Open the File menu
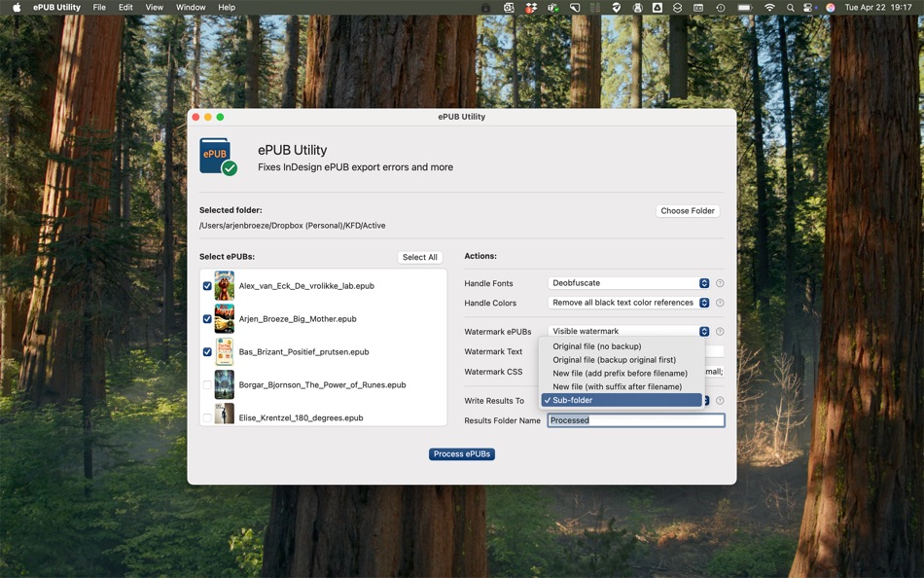Screen dimensions: 924x578 point(99,7)
